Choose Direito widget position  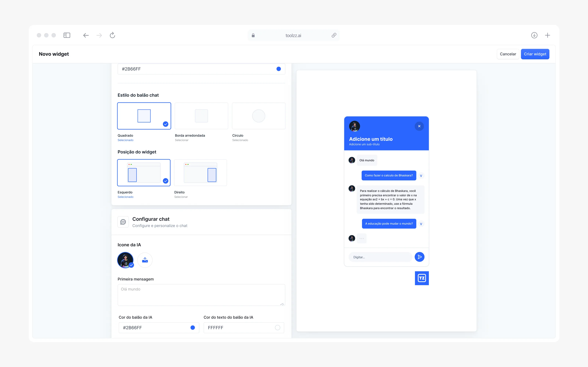(200, 173)
